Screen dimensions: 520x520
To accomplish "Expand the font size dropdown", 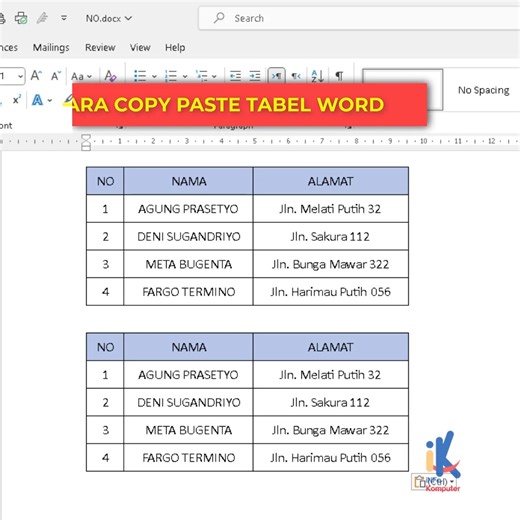I will point(21,76).
